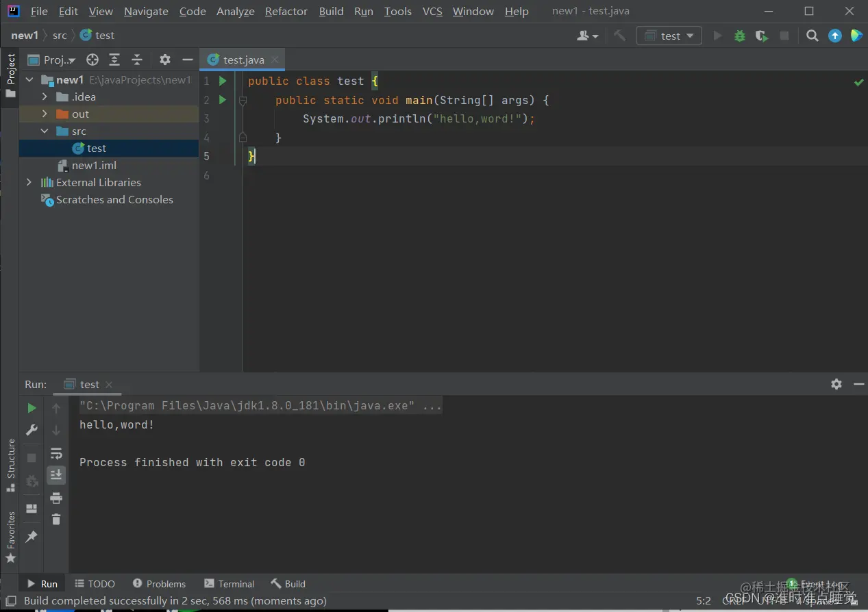Click the Select Opened File target icon
868x612 pixels.
92,60
